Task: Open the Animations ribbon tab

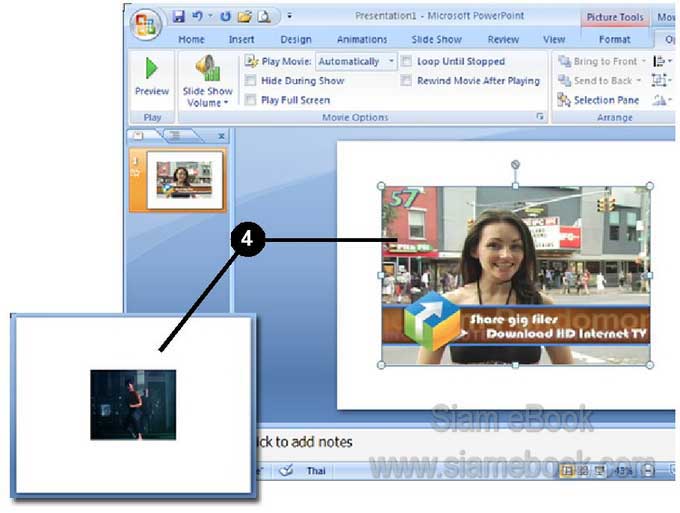Action: 362,39
